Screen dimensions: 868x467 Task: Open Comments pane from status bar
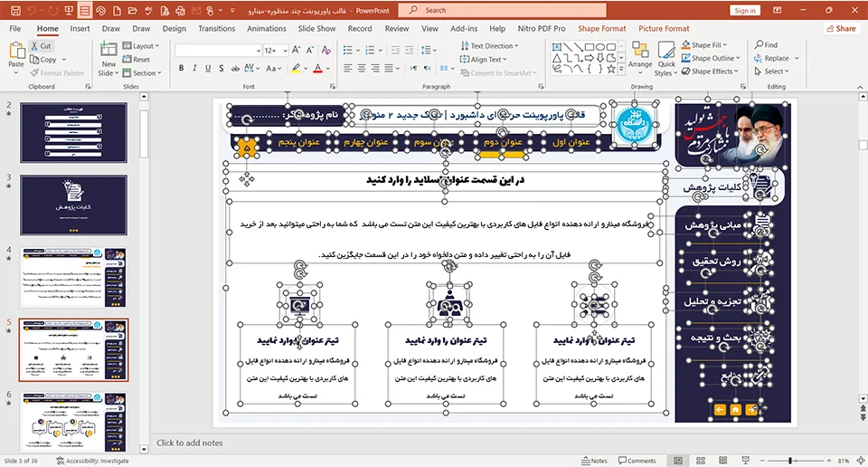[637, 461]
